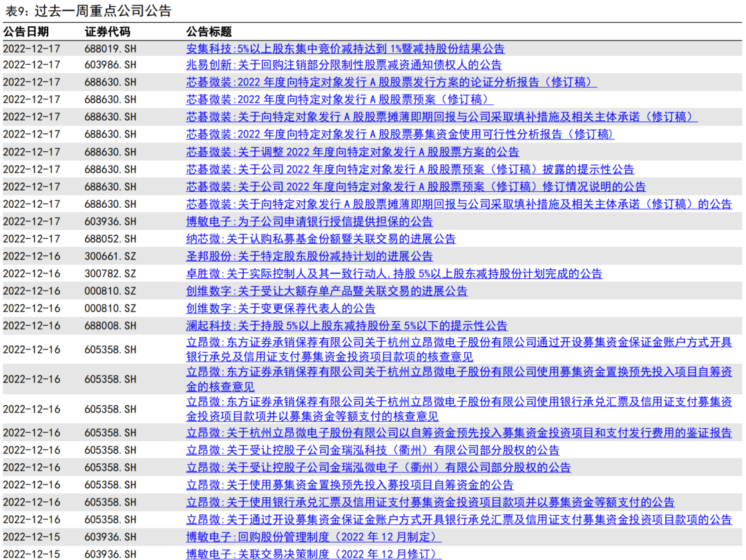Open 兆易创新 回购注销限制性股票公告 link
746x560 pixels.
click(x=343, y=65)
